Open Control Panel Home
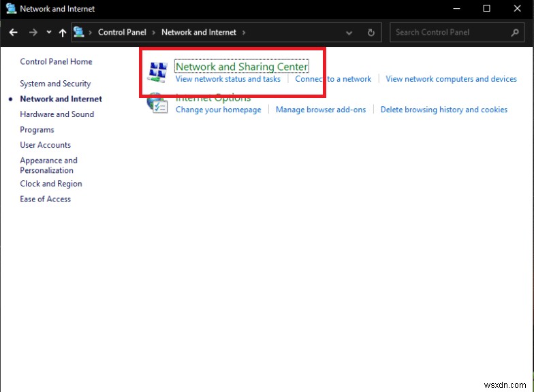 click(56, 61)
